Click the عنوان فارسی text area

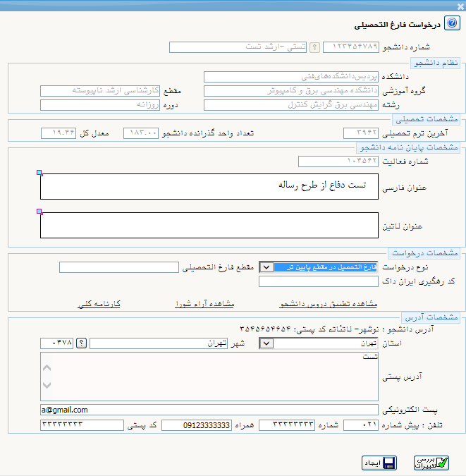tap(209, 186)
